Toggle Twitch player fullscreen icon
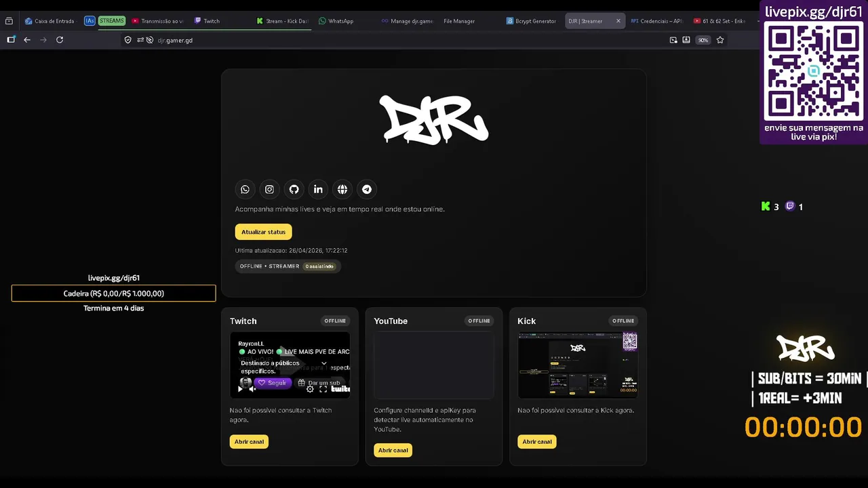Viewport: 868px width, 488px height. (x=323, y=389)
